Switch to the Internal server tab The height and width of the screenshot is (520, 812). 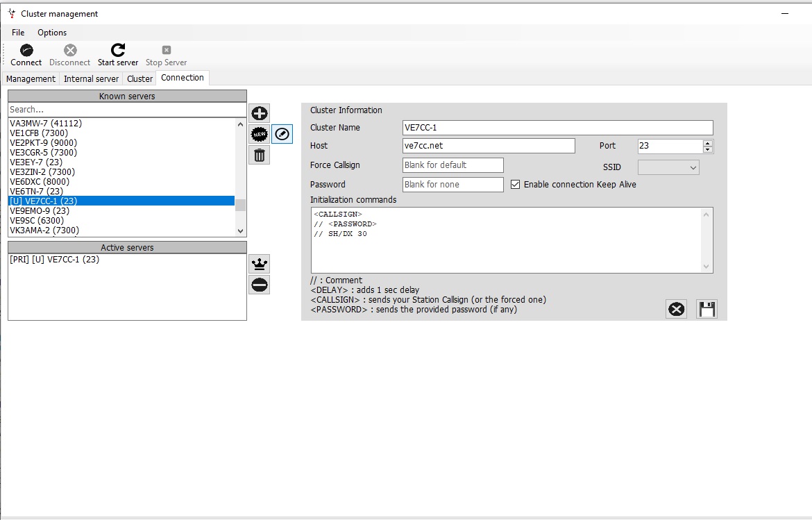pyautogui.click(x=91, y=78)
